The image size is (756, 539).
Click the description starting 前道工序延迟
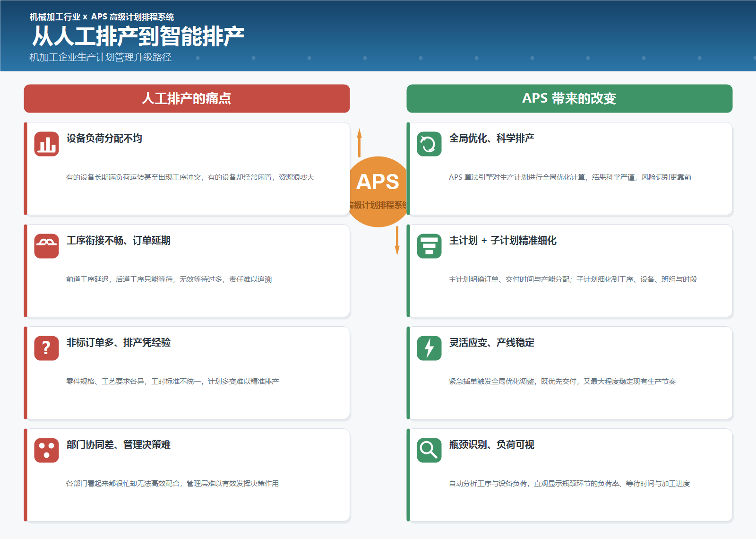pos(169,279)
